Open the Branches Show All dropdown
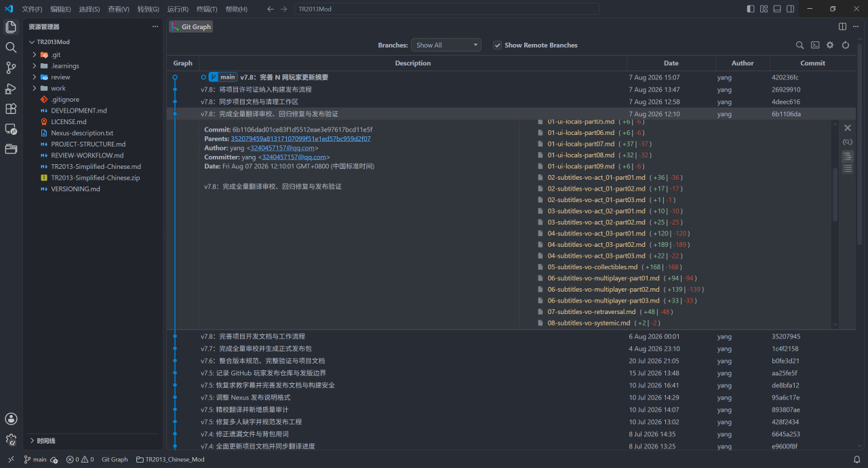Viewport: 868px width, 468px height. pyautogui.click(x=446, y=45)
